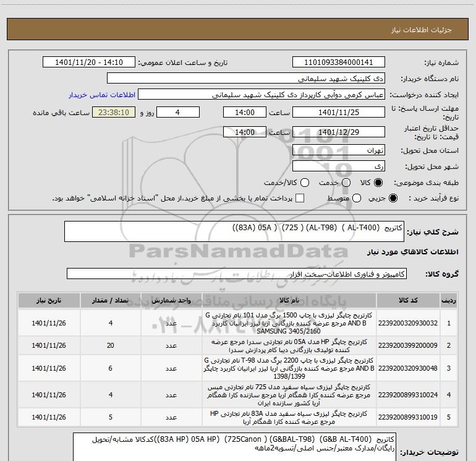Click item code 2239200399200009
Viewport: 476px width, 461px height.
point(408,345)
